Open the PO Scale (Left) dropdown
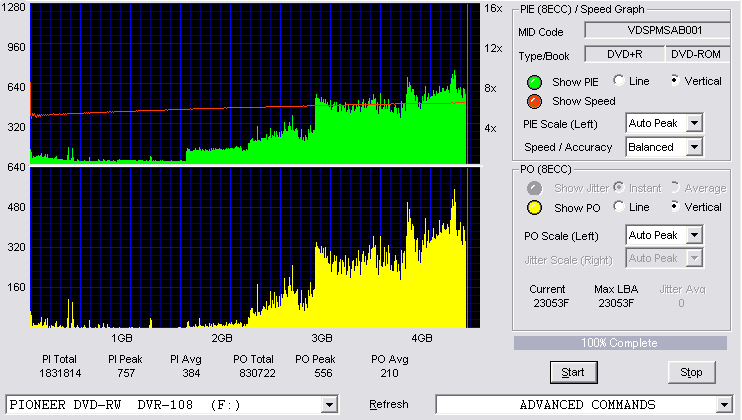Image resolution: width=742 pixels, height=420 pixels. (x=694, y=235)
